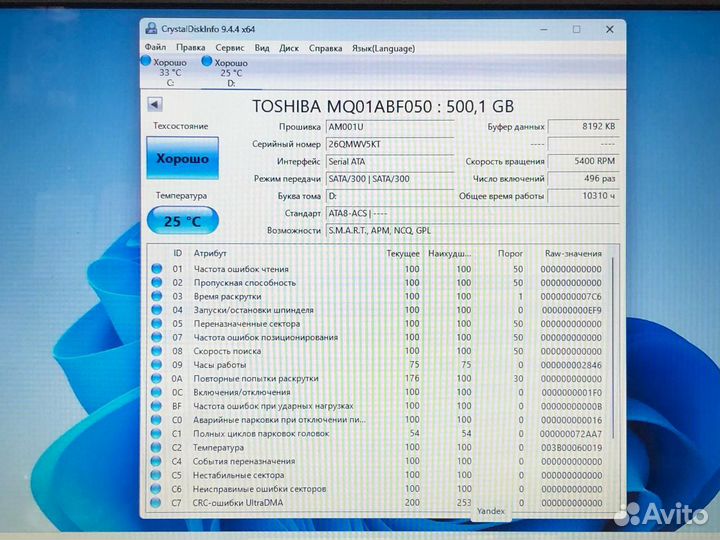Open the Язык(Language) menu
This screenshot has width=720, height=540.
(383, 48)
